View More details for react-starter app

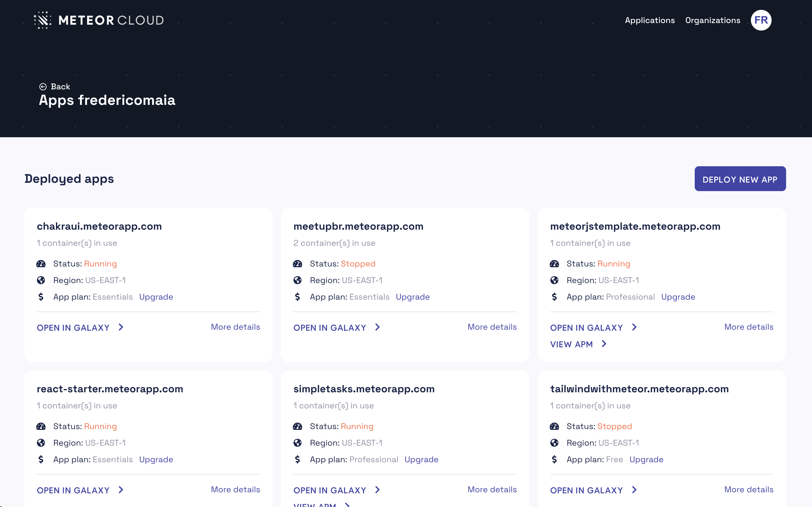tap(235, 490)
